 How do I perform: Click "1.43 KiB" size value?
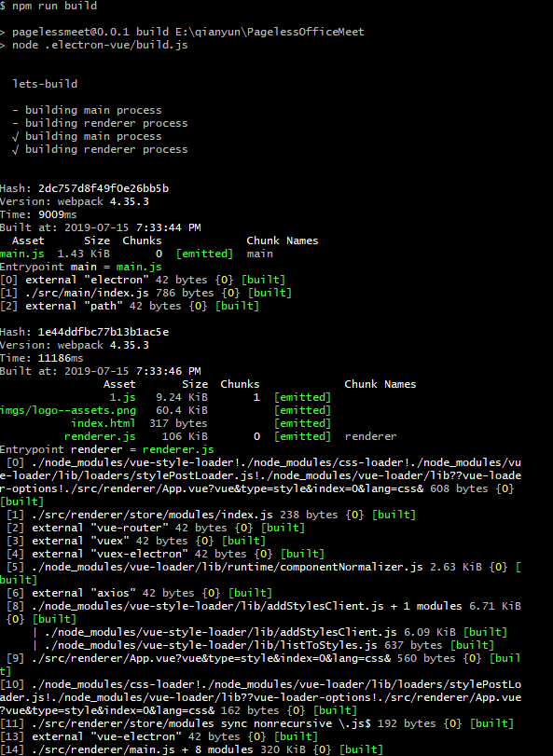click(x=84, y=254)
